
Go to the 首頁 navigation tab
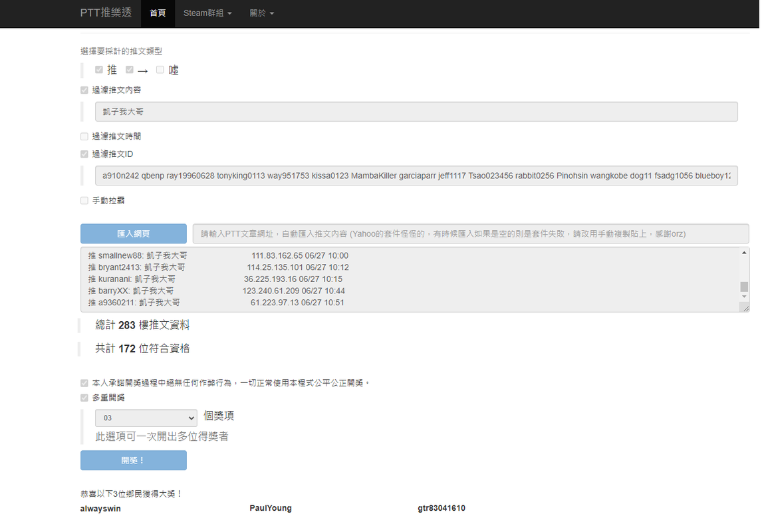click(x=158, y=13)
